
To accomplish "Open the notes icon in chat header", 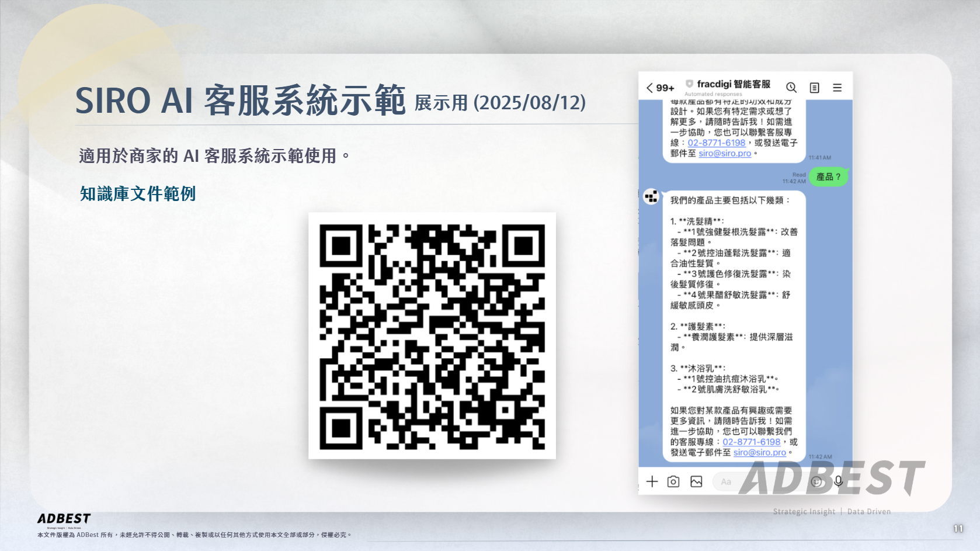I will pyautogui.click(x=814, y=88).
